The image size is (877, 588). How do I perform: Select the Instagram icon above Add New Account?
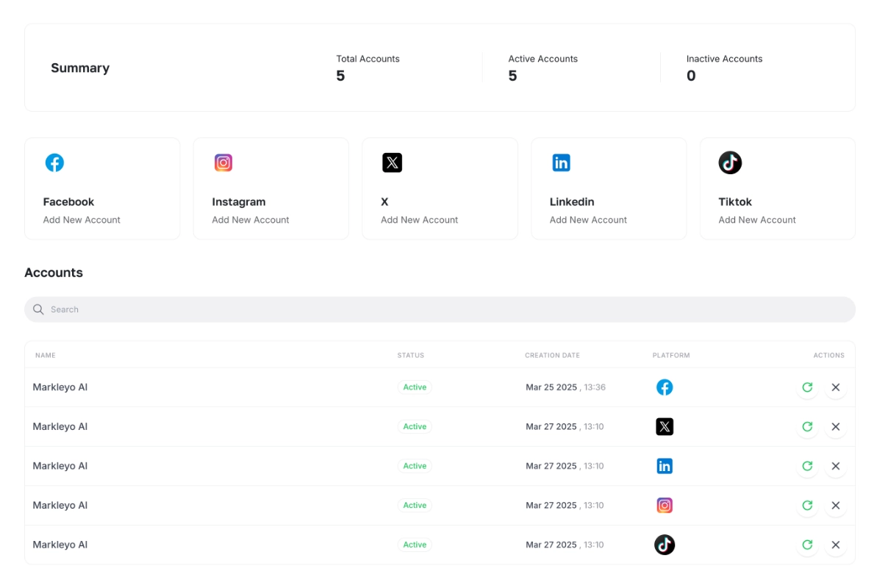223,162
